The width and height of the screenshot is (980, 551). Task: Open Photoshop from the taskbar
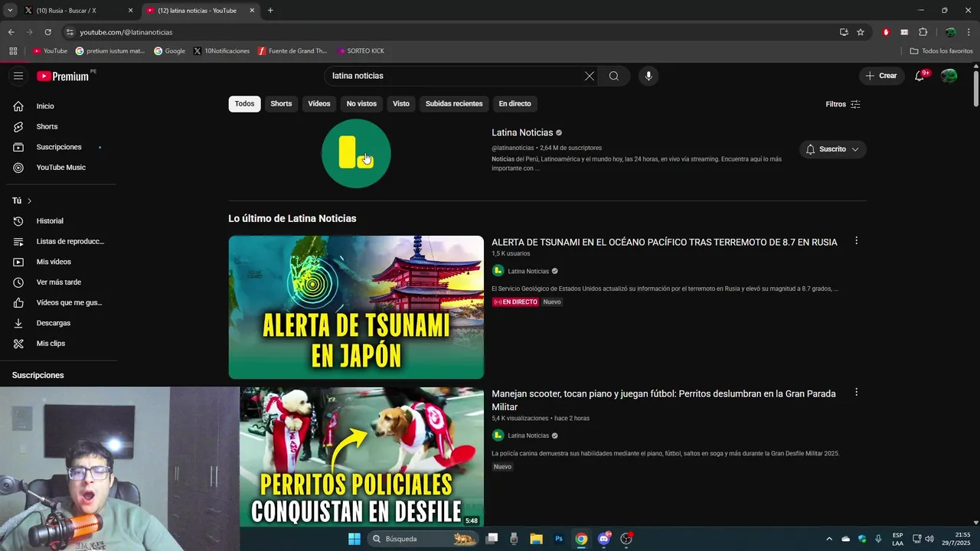559,539
